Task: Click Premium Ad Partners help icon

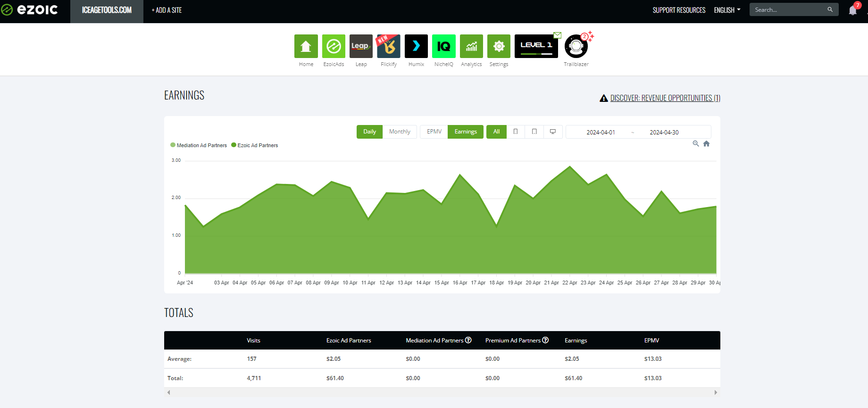Action: point(545,340)
